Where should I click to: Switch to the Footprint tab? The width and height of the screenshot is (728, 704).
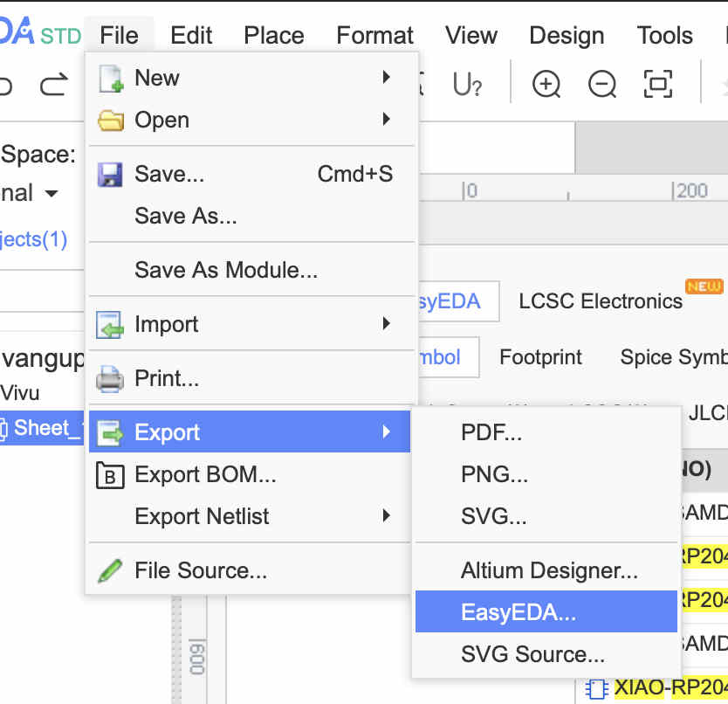coord(540,357)
